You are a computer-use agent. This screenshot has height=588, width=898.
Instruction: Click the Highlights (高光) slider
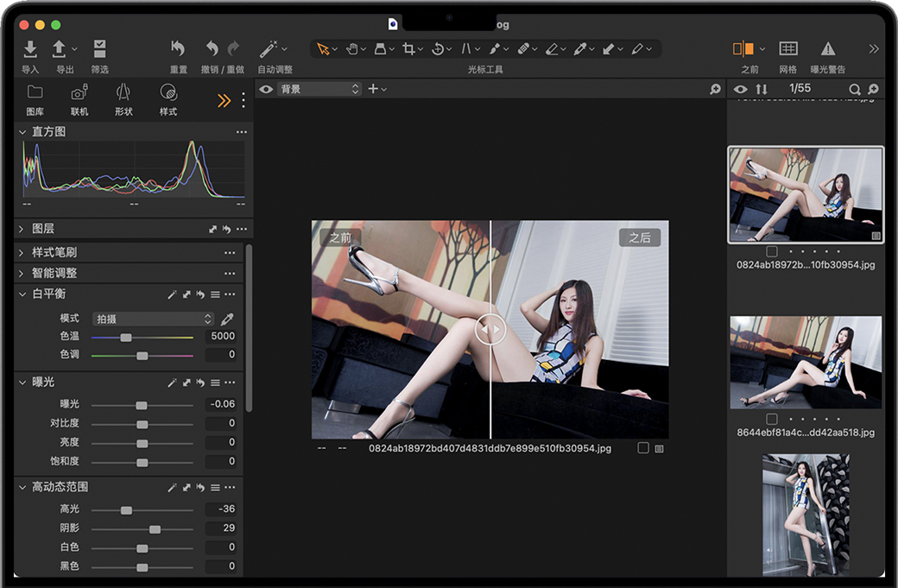tap(126, 509)
